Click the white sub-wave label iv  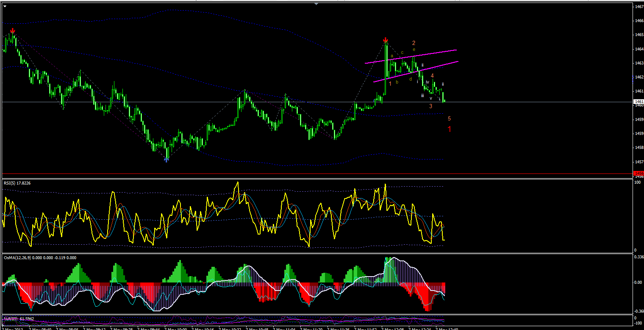pos(427,82)
